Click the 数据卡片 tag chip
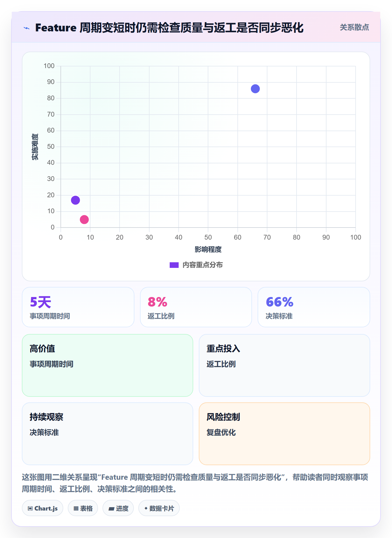The height and width of the screenshot is (538, 392). [159, 508]
